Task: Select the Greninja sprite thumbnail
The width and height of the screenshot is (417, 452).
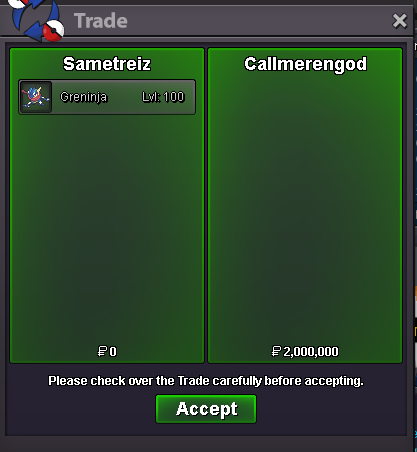Action: click(x=36, y=97)
